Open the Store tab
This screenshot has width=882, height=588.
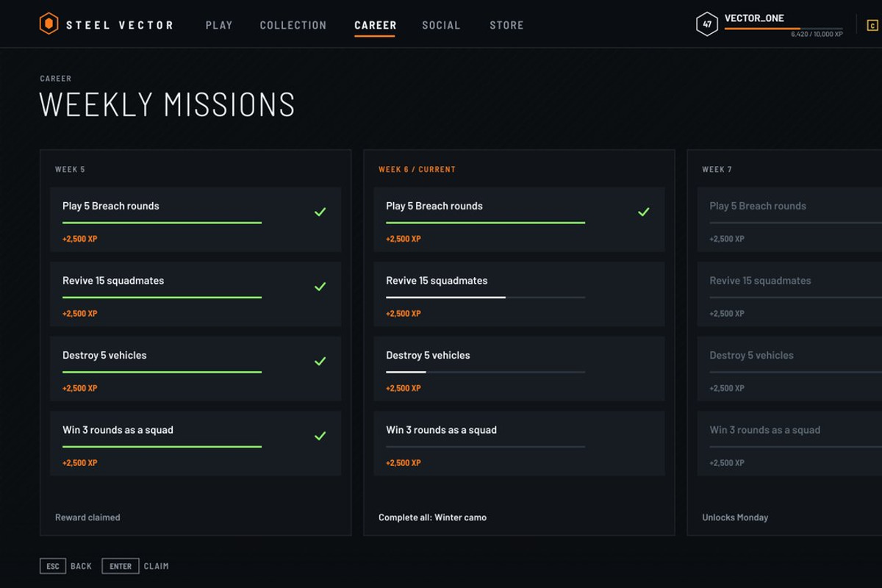point(506,25)
